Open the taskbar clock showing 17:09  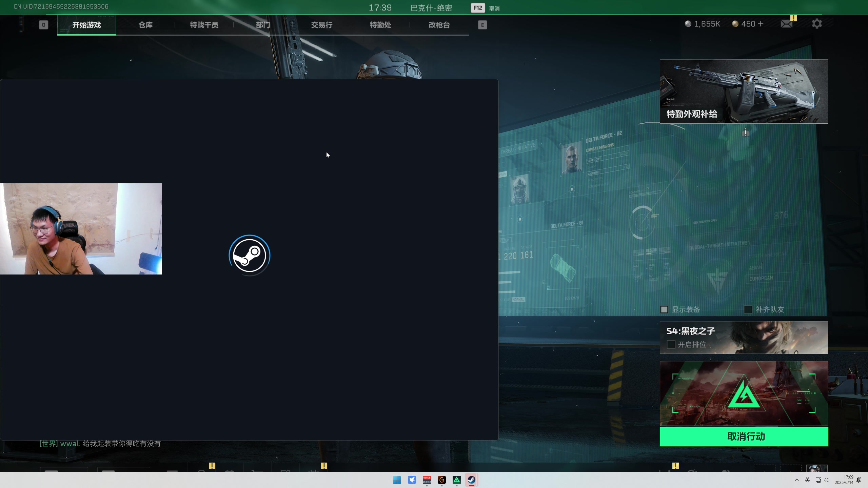pos(844,480)
